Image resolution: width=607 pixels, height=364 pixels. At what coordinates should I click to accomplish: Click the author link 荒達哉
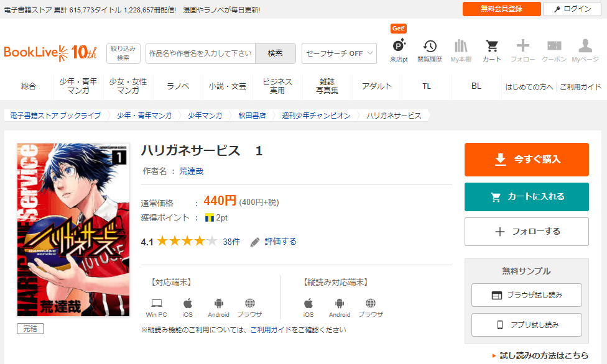(192, 171)
